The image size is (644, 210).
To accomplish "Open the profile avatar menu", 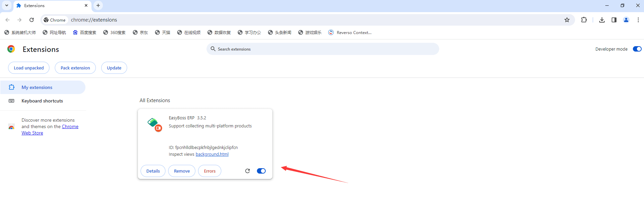I will [x=626, y=20].
